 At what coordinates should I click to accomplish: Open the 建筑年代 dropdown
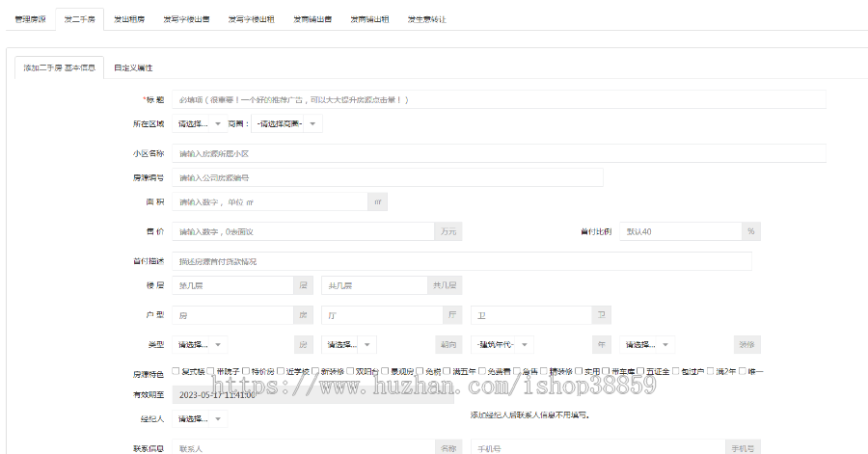tap(502, 344)
